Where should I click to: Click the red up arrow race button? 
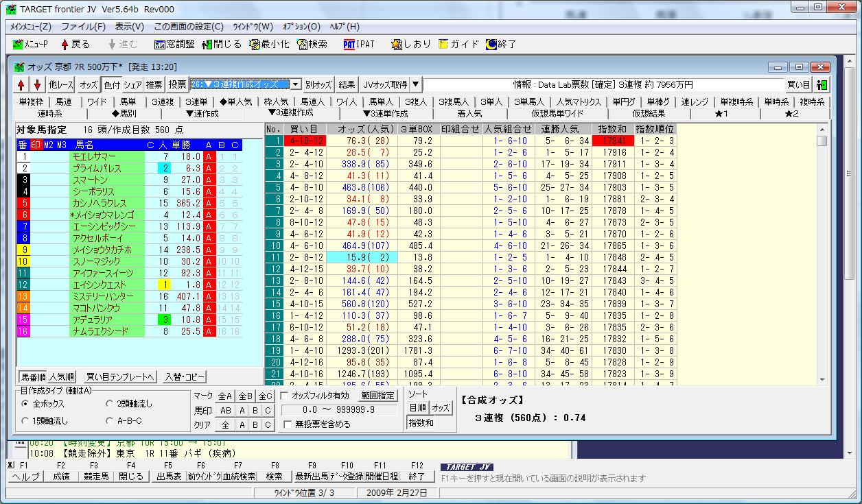coord(22,84)
